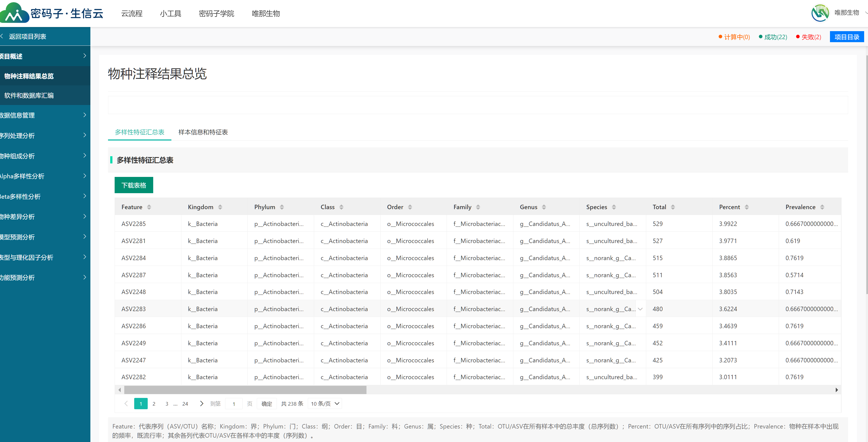Sort by Percent column arrows
Image resolution: width=868 pixels, height=442 pixels.
coord(746,207)
